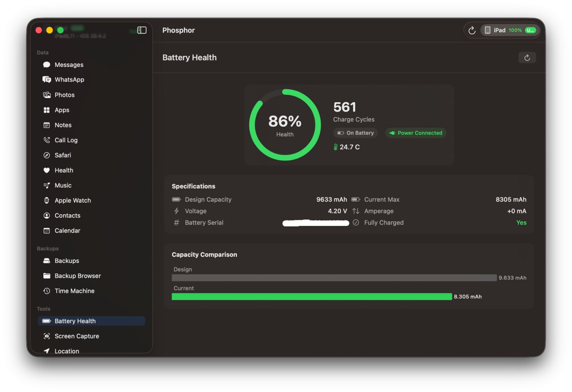Click the bolt icon beside Voltage

(x=176, y=211)
